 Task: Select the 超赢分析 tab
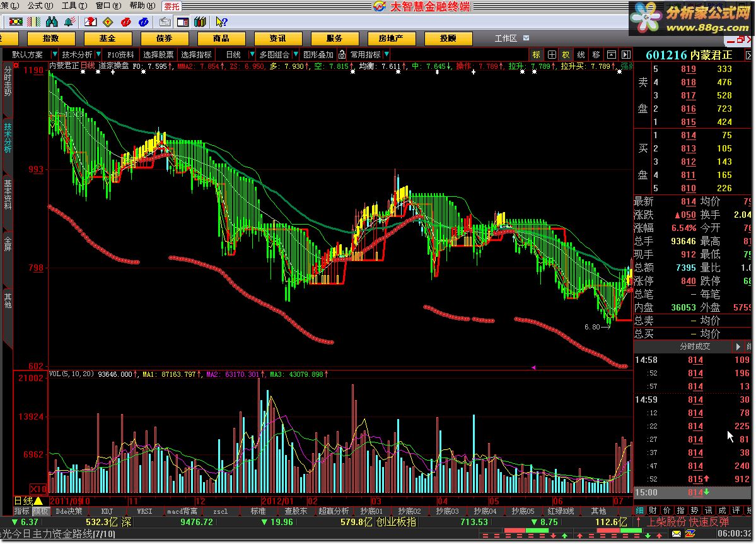334,511
